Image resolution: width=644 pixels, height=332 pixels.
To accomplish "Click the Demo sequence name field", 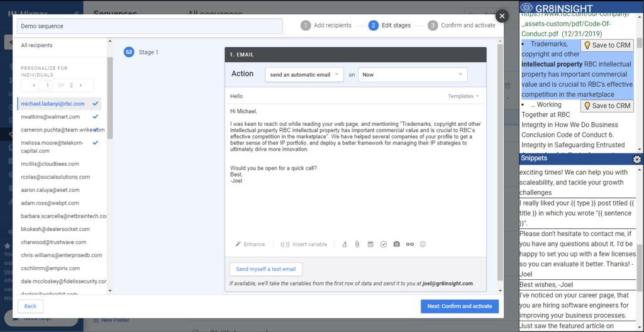I will [x=150, y=26].
